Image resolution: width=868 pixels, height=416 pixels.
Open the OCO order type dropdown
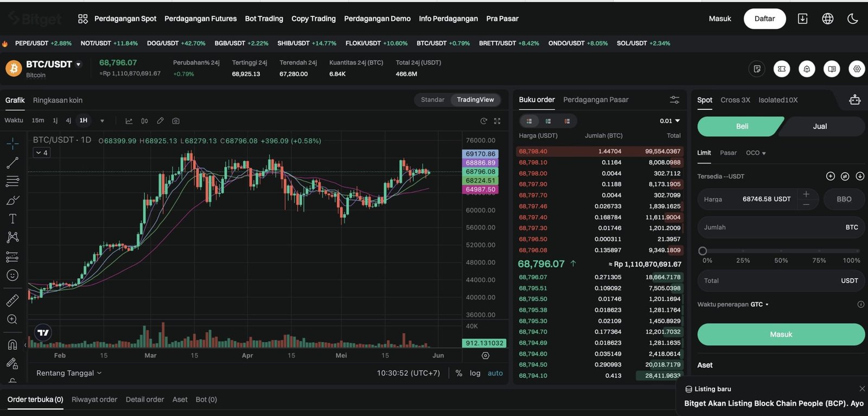(x=756, y=153)
